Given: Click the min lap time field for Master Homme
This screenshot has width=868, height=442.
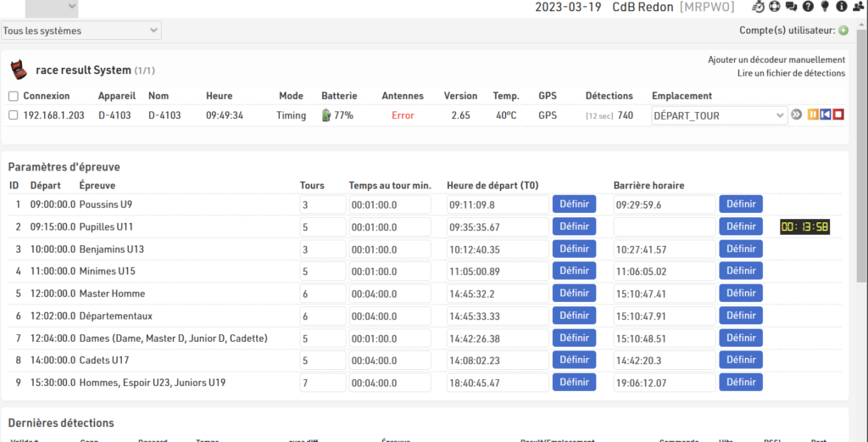Looking at the screenshot, I should (x=390, y=294).
